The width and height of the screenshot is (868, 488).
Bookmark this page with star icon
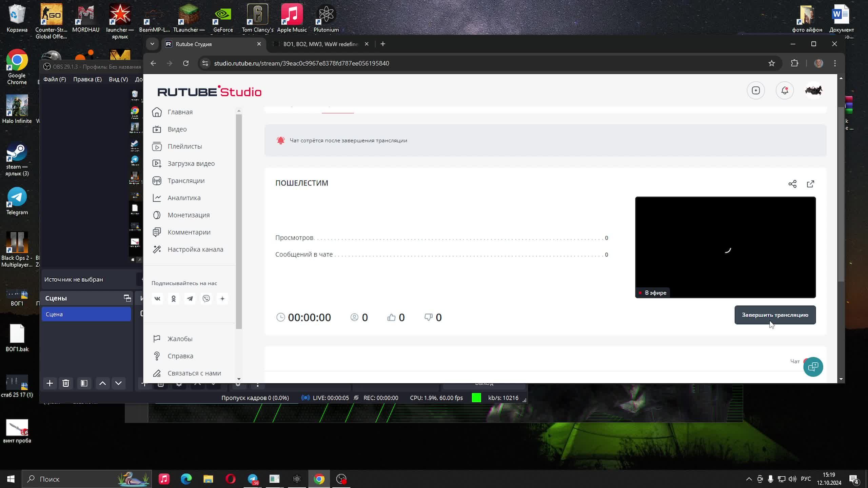click(772, 63)
